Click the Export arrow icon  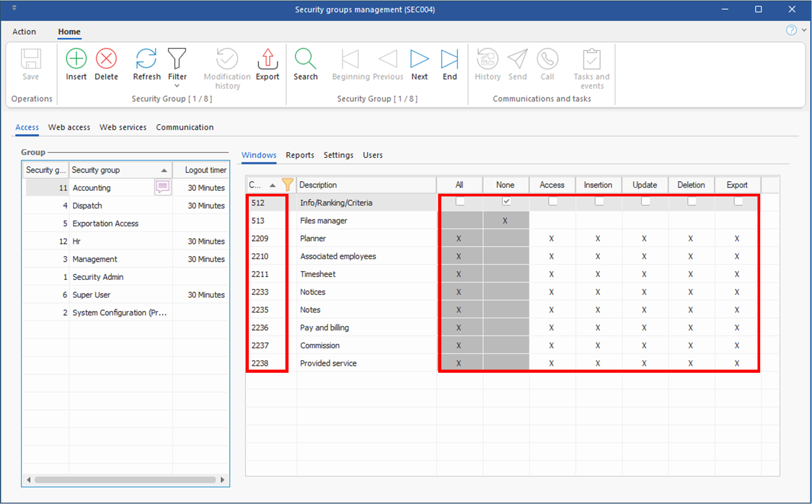coord(268,59)
